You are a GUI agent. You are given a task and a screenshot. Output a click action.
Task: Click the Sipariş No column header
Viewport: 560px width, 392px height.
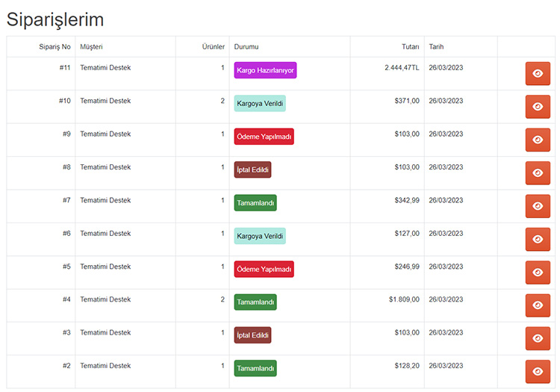coord(55,46)
